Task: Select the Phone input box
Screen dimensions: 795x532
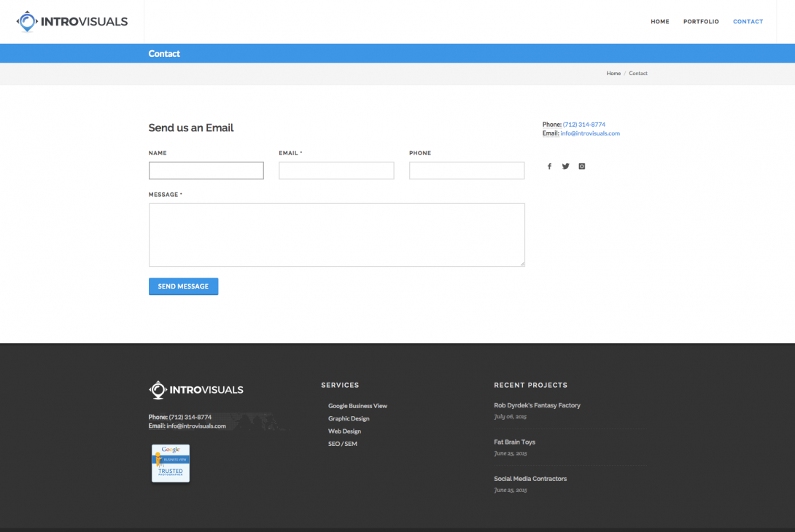Action: (x=467, y=171)
